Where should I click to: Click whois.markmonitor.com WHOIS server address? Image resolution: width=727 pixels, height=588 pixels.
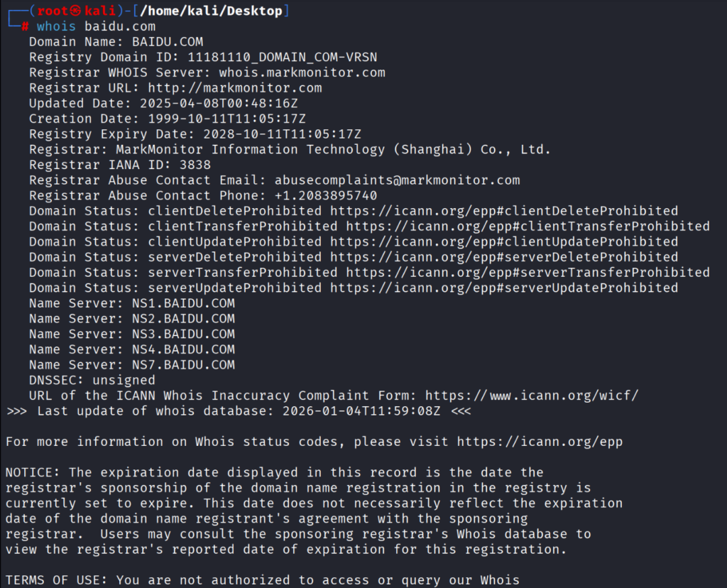(x=302, y=72)
